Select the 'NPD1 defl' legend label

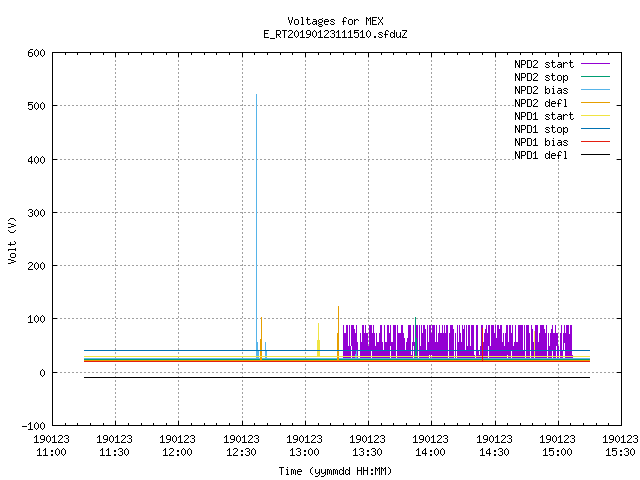click(x=541, y=156)
